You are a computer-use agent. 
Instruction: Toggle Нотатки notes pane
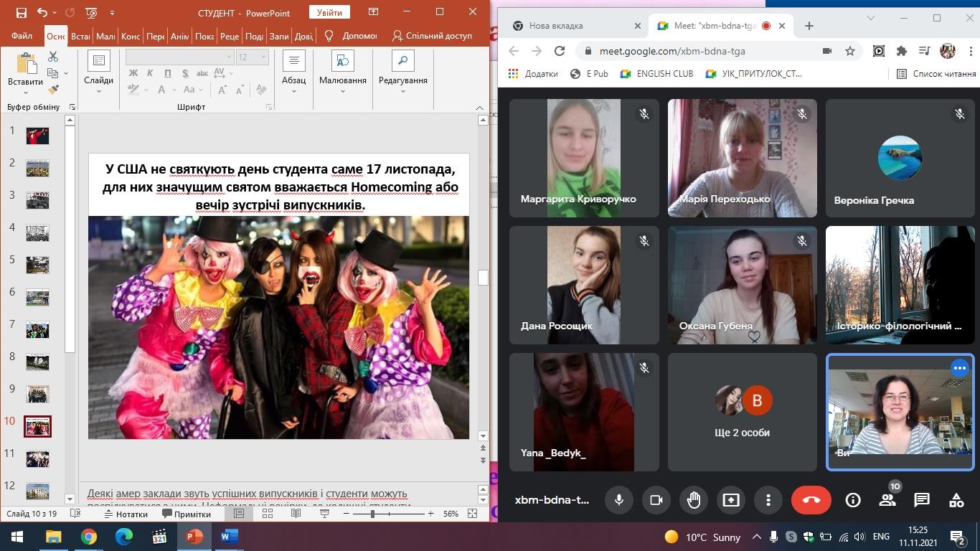[x=126, y=514]
